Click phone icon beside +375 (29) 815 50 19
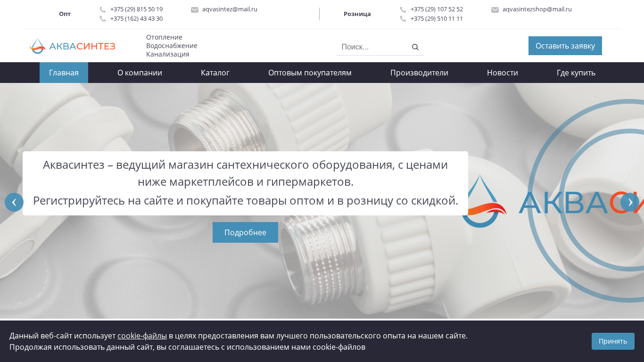This screenshot has width=644, height=362. click(103, 9)
